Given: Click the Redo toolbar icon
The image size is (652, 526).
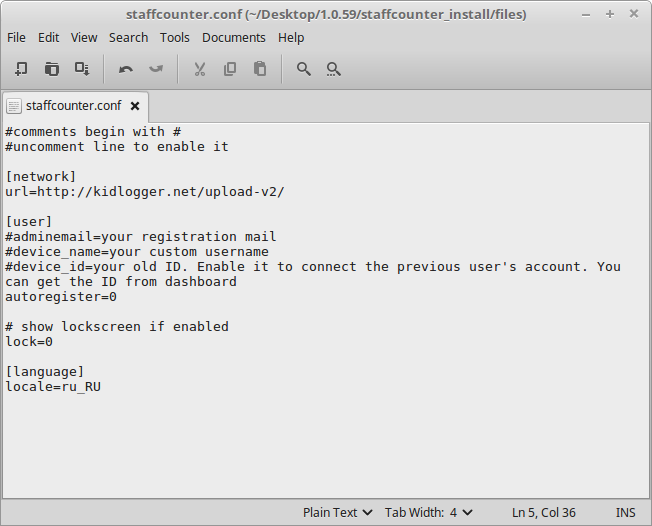Looking at the screenshot, I should [156, 69].
